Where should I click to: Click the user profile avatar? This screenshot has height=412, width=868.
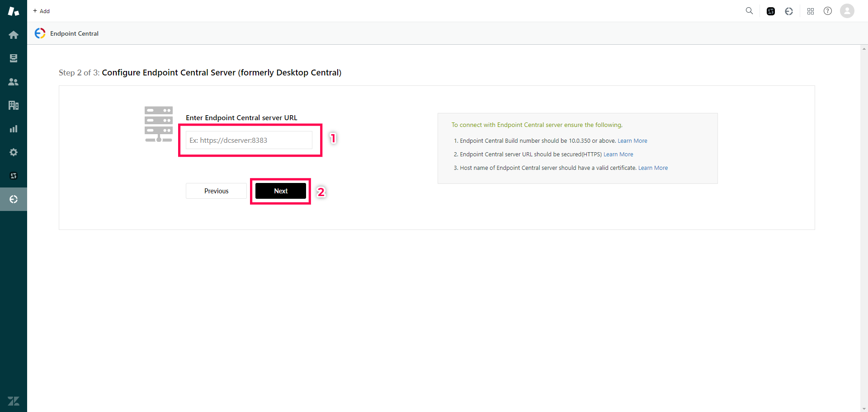(847, 11)
